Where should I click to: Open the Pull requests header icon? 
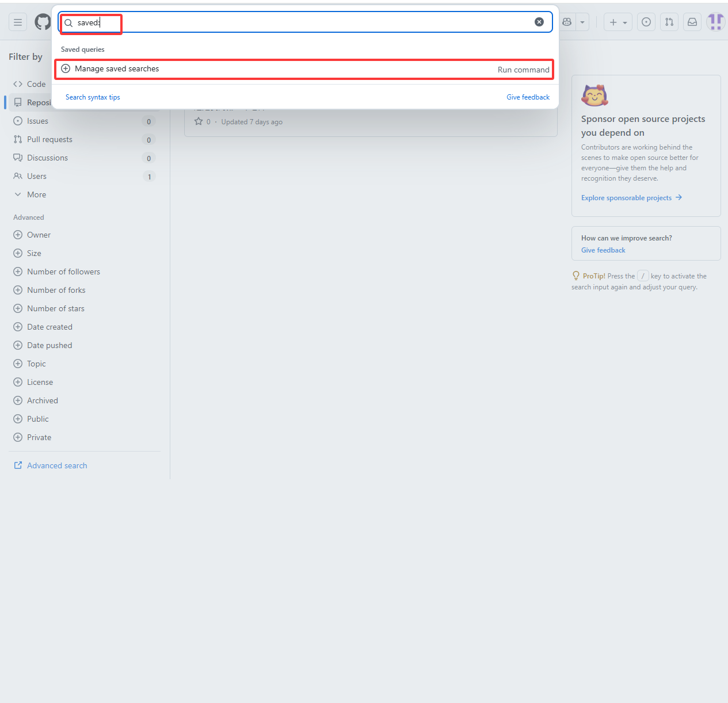669,22
